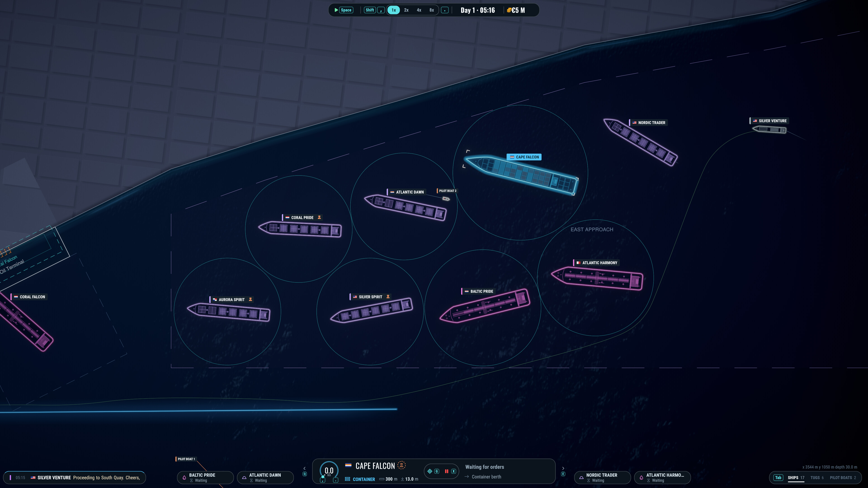
Task: Select 1x game speed
Action: tap(394, 10)
